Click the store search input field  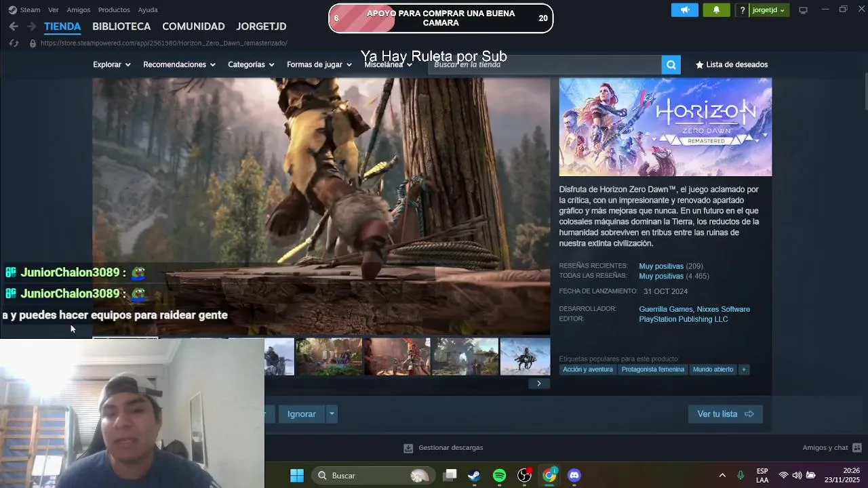tap(546, 64)
